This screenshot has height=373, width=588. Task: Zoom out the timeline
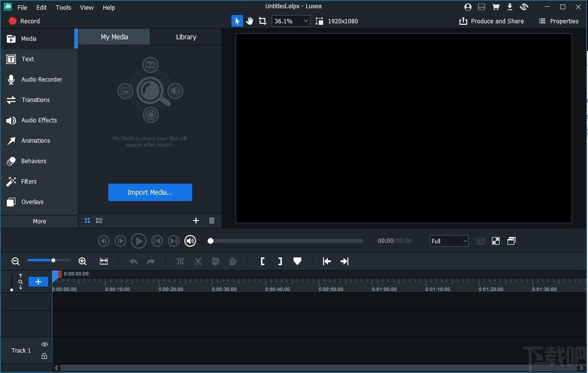16,261
